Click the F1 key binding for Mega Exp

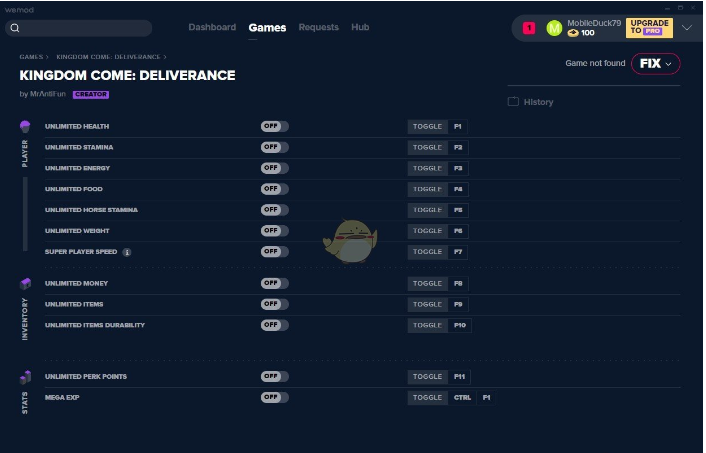click(x=486, y=398)
